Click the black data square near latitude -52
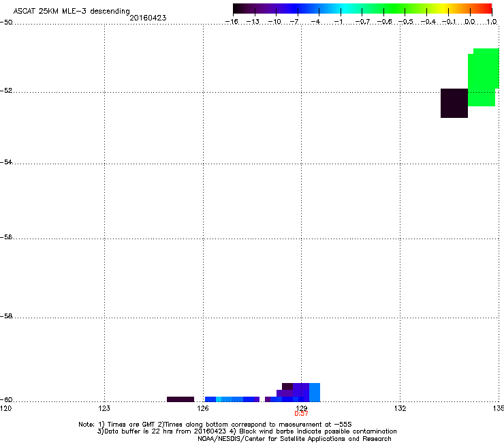 point(454,103)
